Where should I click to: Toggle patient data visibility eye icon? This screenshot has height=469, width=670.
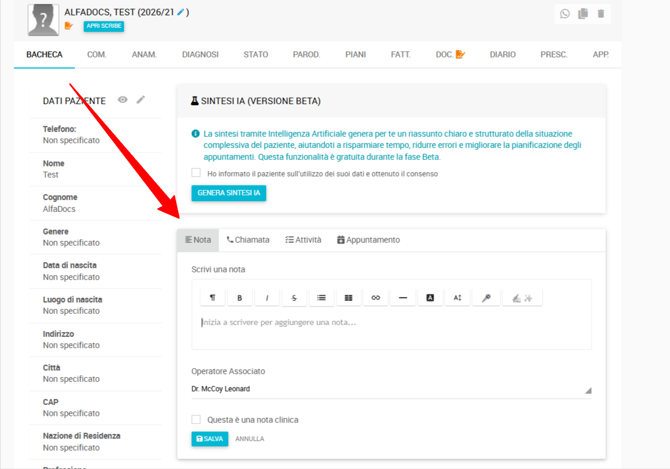click(x=123, y=100)
